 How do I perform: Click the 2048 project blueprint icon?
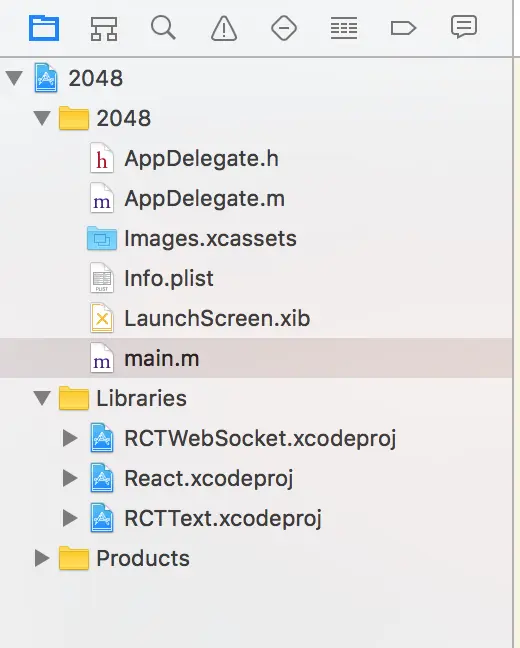point(45,78)
